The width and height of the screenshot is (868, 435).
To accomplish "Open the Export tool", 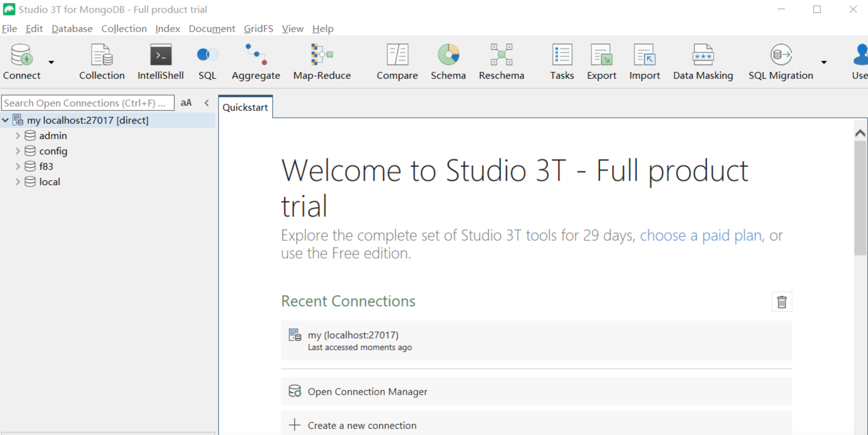I will click(602, 61).
